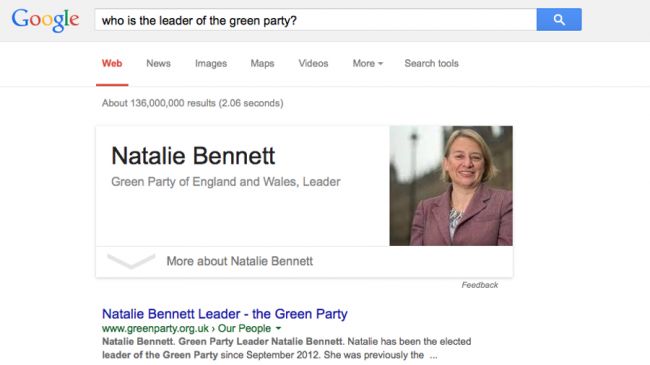Click the Natalie Bennett photo

(451, 186)
